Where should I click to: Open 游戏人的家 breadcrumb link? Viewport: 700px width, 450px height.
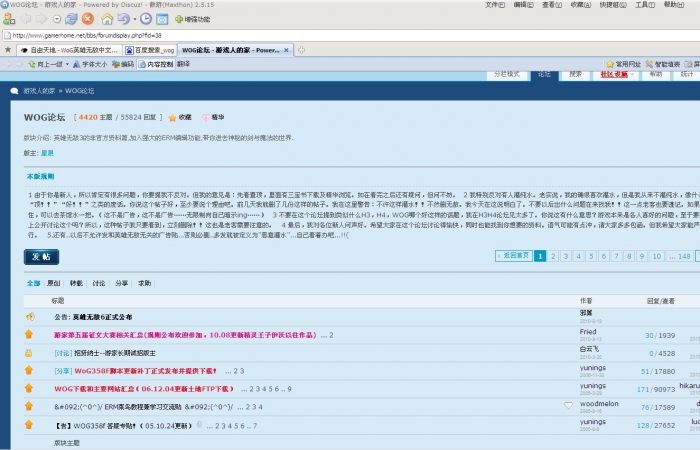[39, 91]
